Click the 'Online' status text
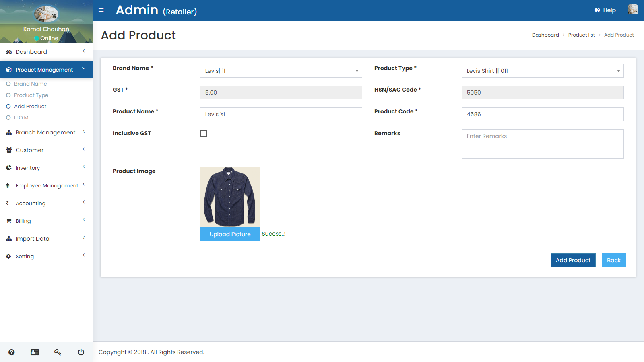The height and width of the screenshot is (362, 644). (50, 38)
